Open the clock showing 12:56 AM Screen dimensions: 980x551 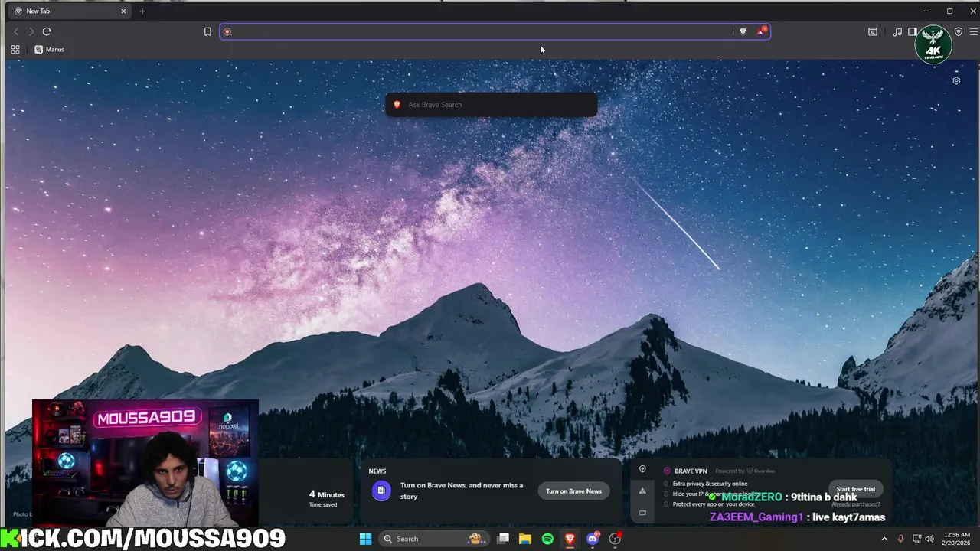(x=958, y=539)
